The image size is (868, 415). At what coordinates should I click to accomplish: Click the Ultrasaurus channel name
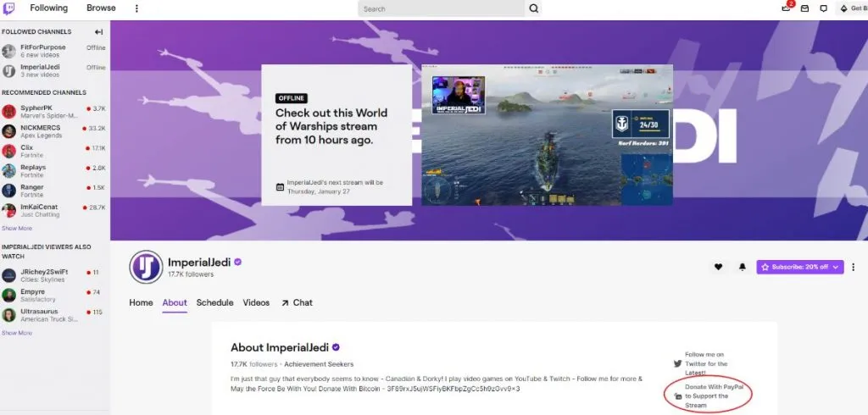[39, 312]
